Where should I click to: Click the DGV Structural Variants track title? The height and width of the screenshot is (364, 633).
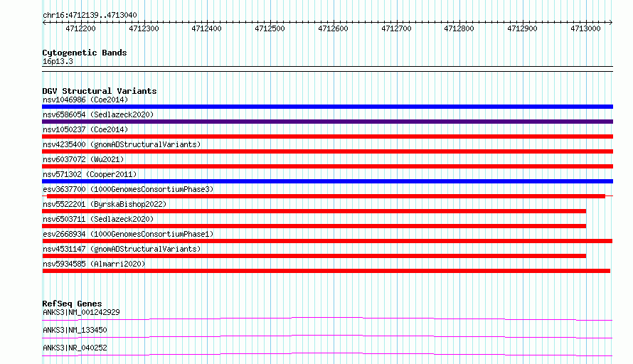(x=100, y=91)
